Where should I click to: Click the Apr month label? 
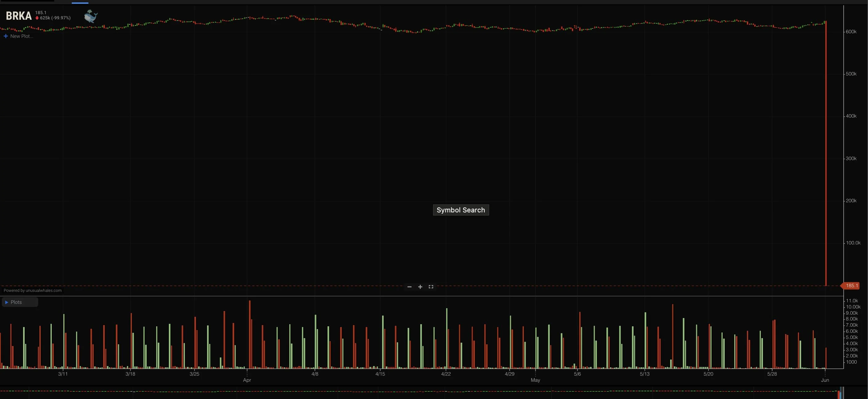point(247,380)
